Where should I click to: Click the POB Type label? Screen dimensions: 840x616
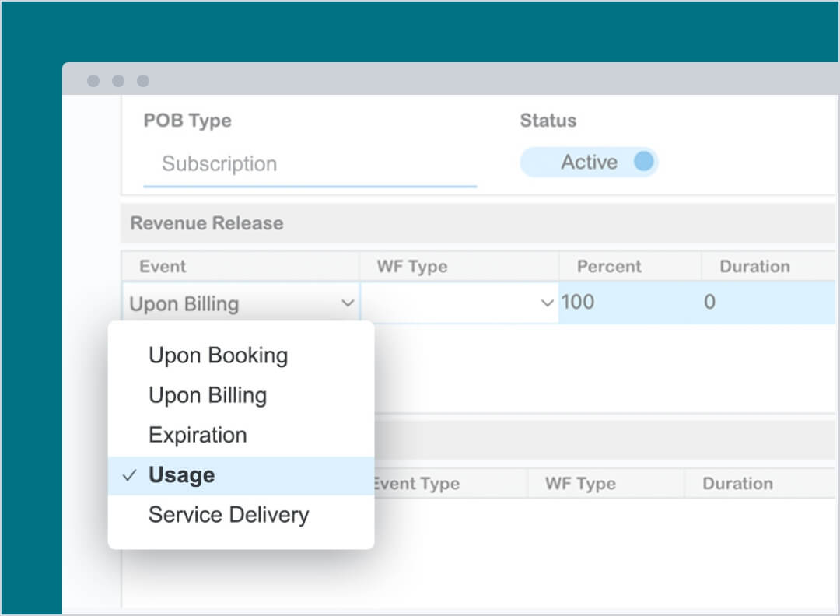click(x=187, y=121)
